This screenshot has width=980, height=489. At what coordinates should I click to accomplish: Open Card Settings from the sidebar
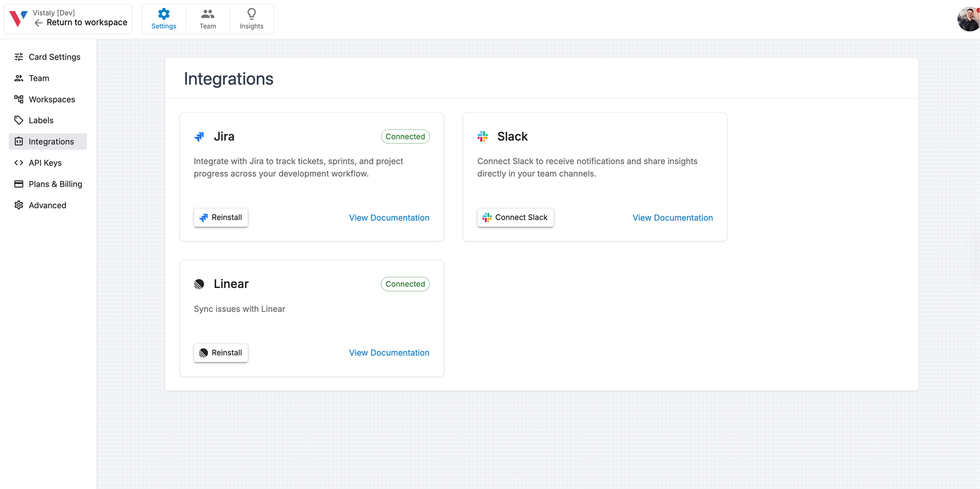pyautogui.click(x=54, y=57)
